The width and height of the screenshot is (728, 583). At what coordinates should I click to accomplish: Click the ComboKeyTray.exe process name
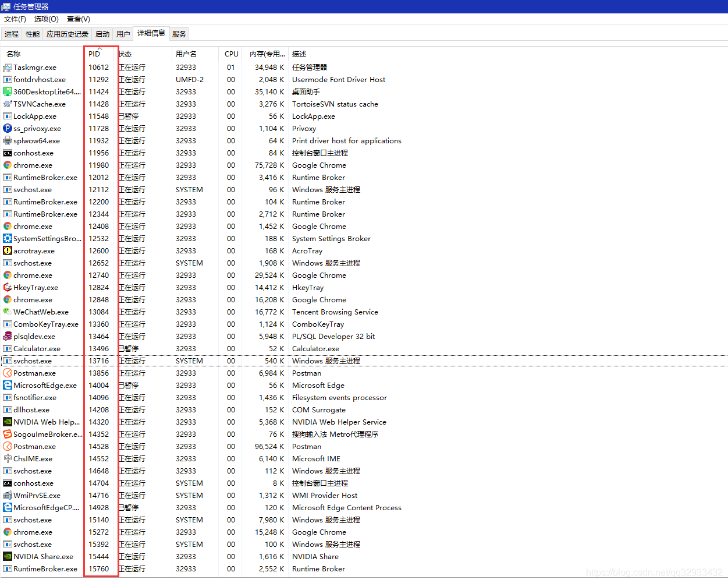click(x=46, y=324)
